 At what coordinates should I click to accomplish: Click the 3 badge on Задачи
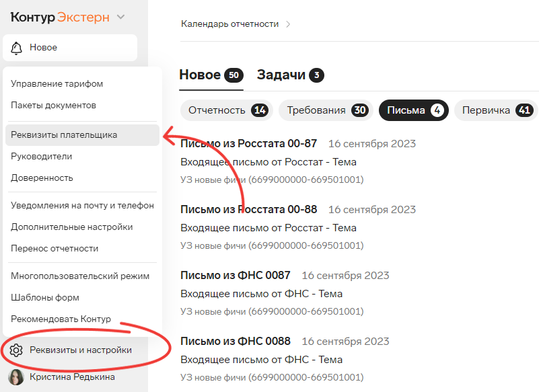(x=316, y=75)
